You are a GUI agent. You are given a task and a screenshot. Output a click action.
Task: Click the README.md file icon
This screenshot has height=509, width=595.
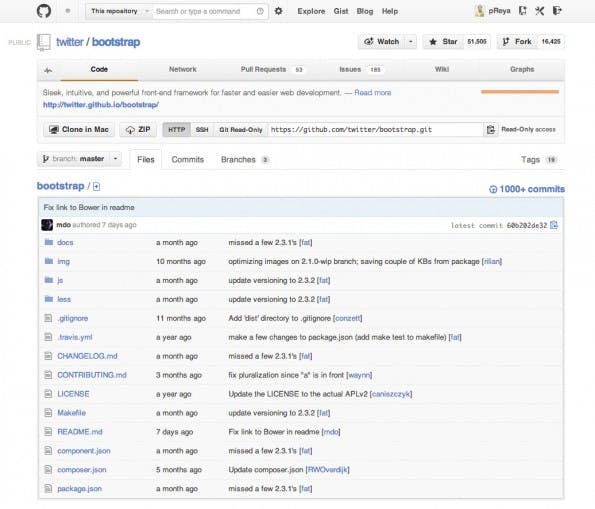coord(48,432)
